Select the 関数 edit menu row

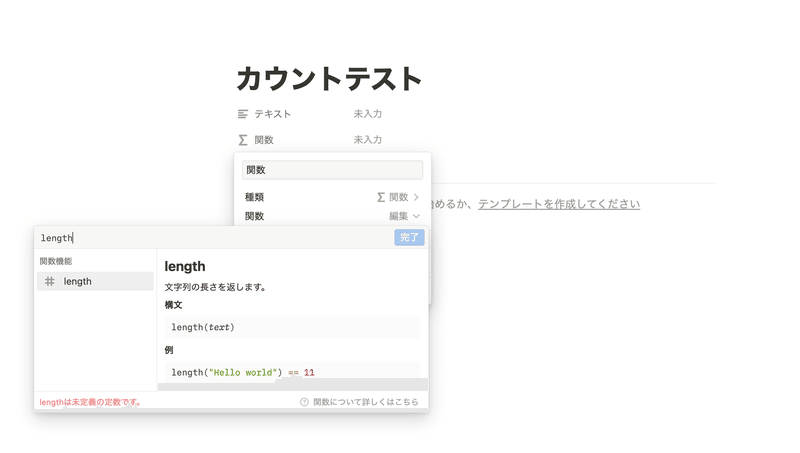(332, 216)
